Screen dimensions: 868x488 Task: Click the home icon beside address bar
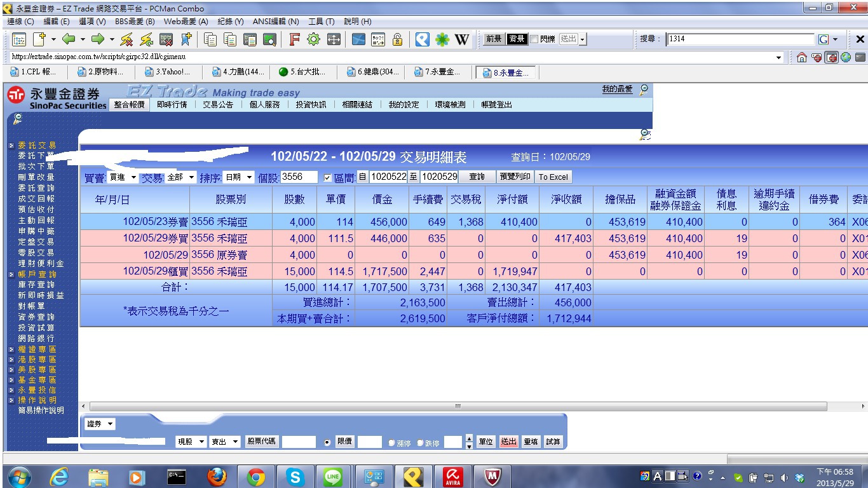802,57
